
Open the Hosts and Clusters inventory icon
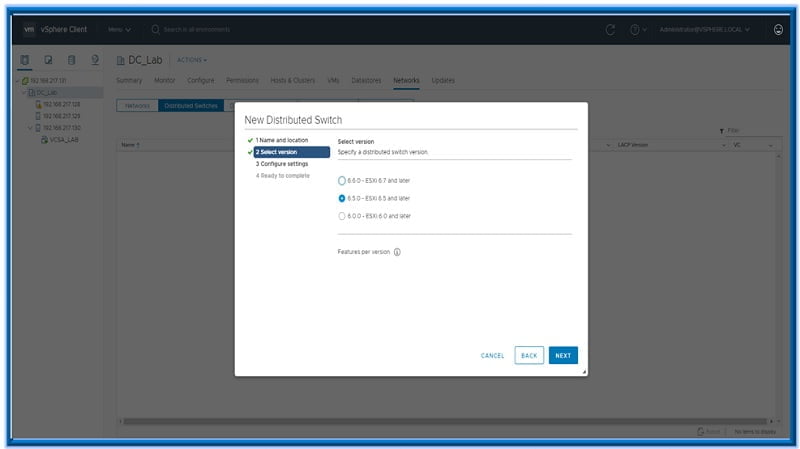tap(25, 61)
